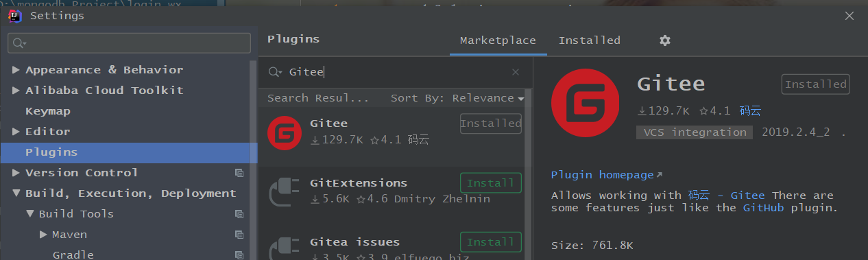Click the copy icon beside Build Tools
This screenshot has height=260, width=868.
[239, 214]
